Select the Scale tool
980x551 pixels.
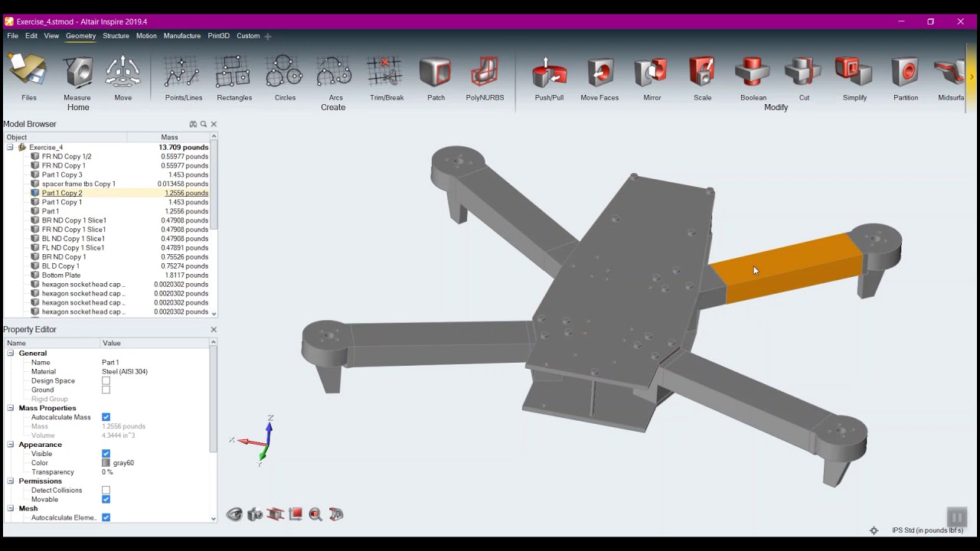pos(702,77)
